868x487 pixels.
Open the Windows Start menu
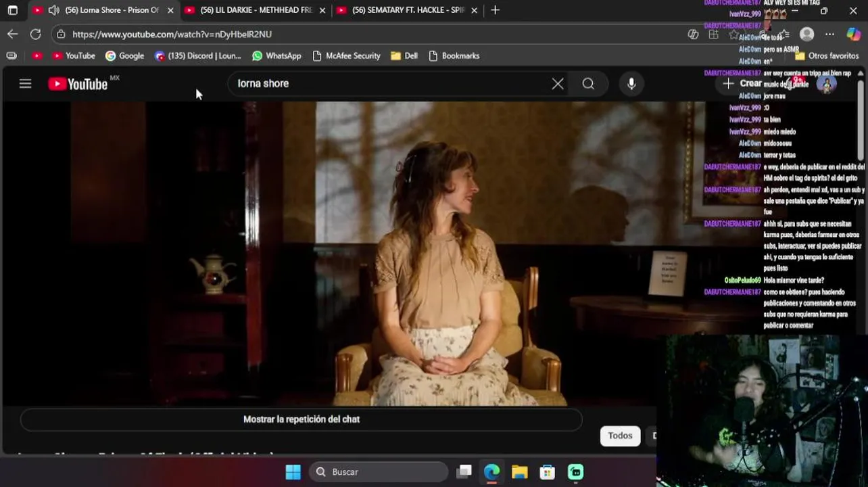coord(293,472)
